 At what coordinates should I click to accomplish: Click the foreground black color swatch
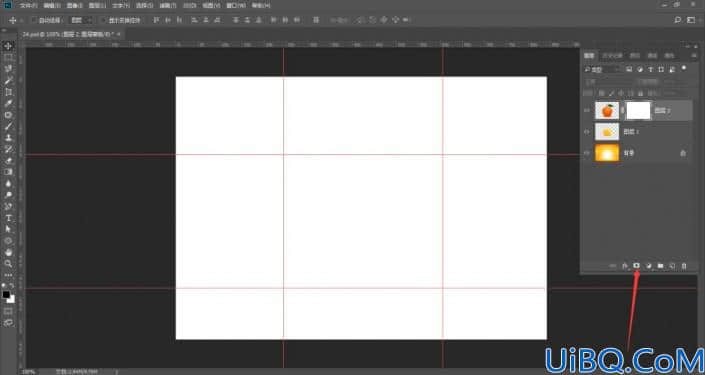point(6,295)
